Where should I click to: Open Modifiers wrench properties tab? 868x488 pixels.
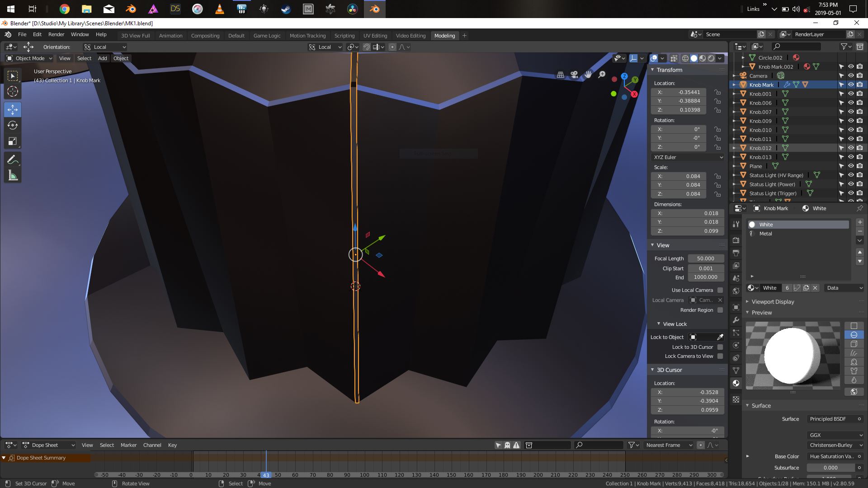736,320
